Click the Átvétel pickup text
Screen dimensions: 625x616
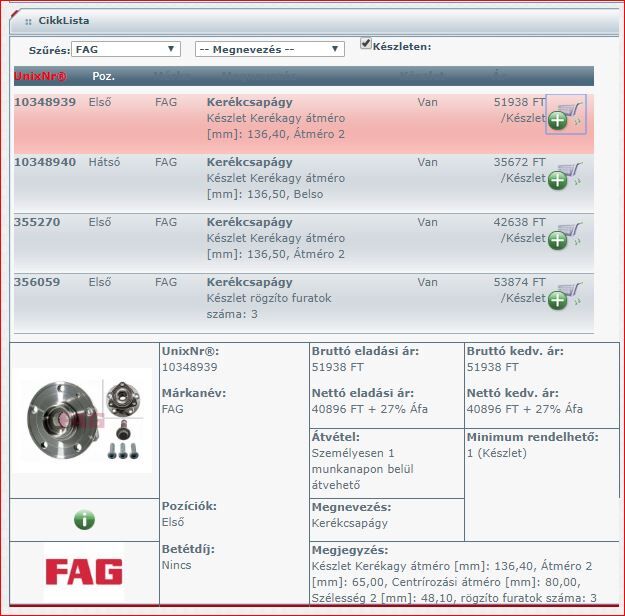point(362,469)
